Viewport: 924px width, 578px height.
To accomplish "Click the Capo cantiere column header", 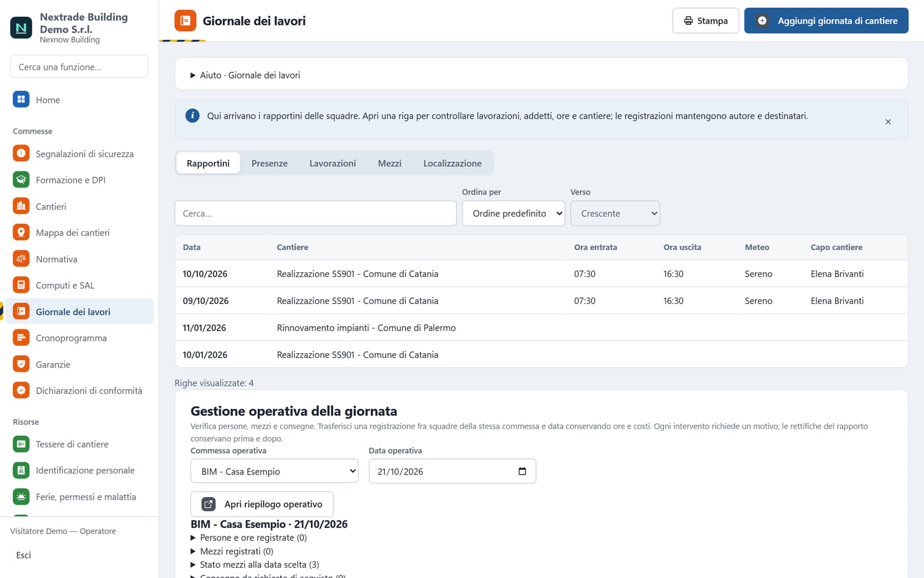I will point(836,247).
